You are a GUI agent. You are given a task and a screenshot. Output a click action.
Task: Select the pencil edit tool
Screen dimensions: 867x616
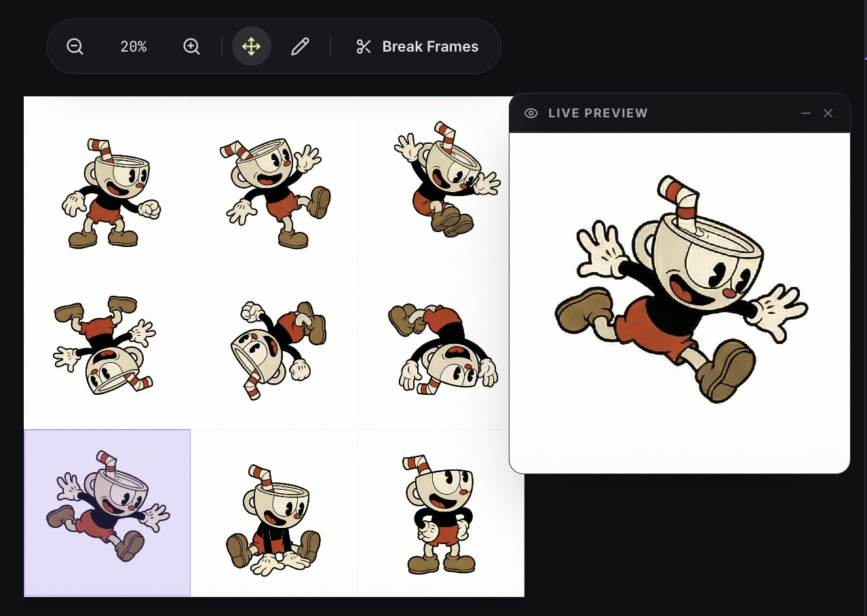(300, 46)
